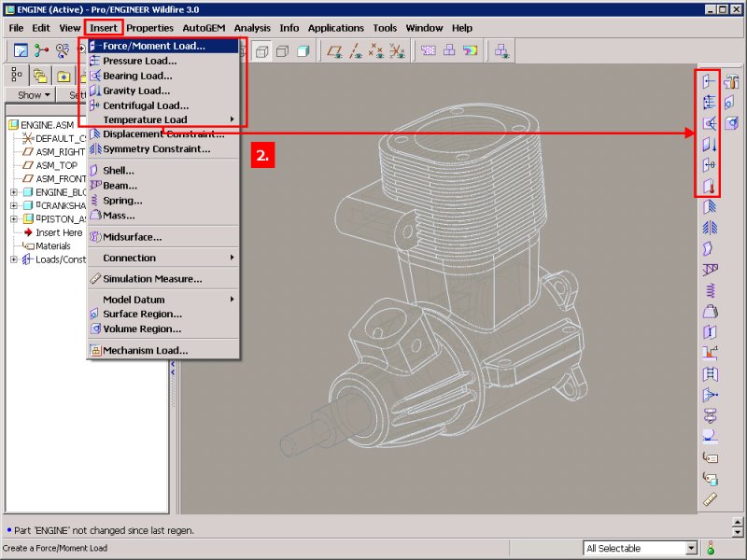Click the Displacement Constraint icon in right toolbar
The image size is (747, 560).
(710, 206)
